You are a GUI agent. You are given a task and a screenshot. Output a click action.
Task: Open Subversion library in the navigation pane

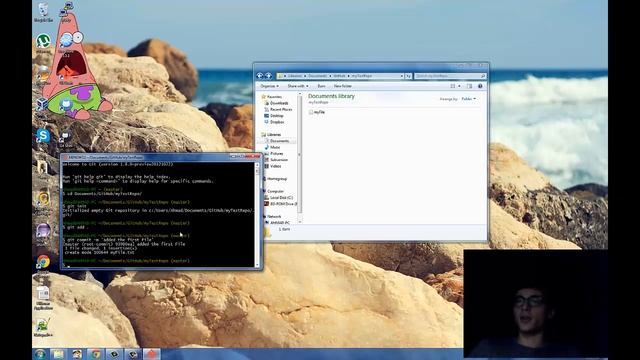pyautogui.click(x=276, y=160)
